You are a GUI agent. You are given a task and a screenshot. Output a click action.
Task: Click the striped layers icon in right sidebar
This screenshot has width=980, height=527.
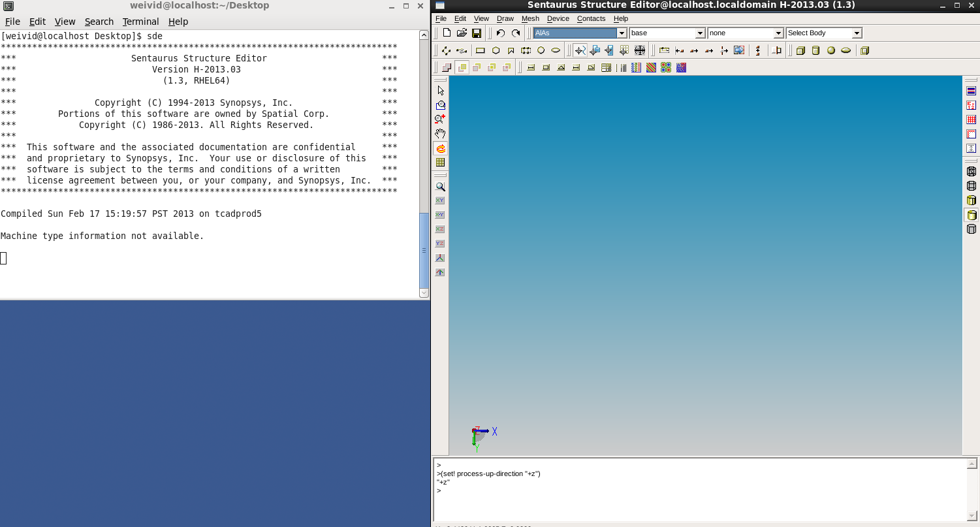(x=972, y=91)
